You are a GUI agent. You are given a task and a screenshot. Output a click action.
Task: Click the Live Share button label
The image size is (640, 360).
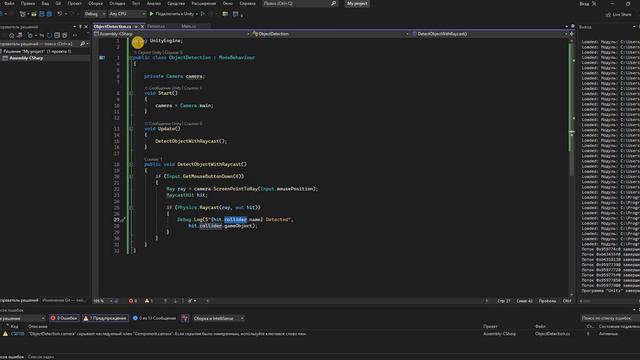tap(622, 14)
